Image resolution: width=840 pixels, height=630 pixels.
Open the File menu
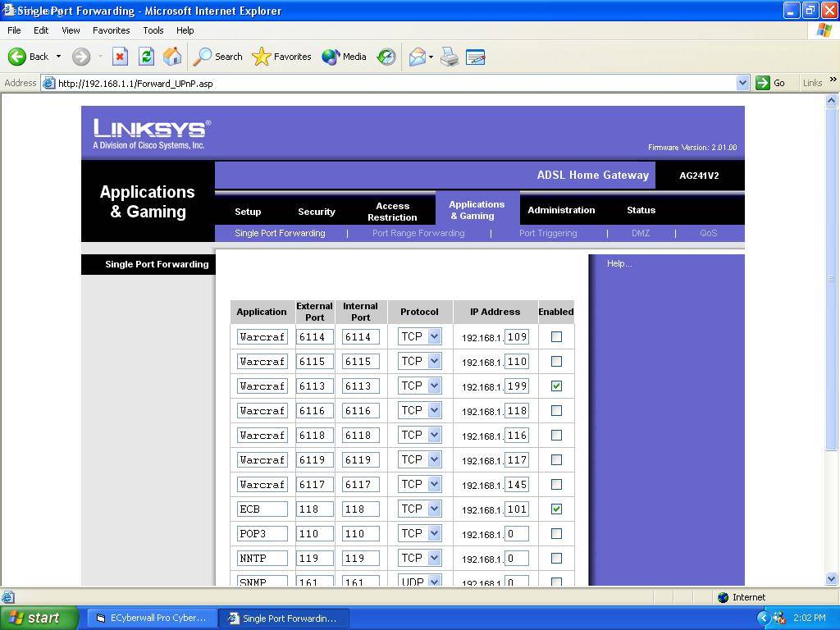click(15, 30)
